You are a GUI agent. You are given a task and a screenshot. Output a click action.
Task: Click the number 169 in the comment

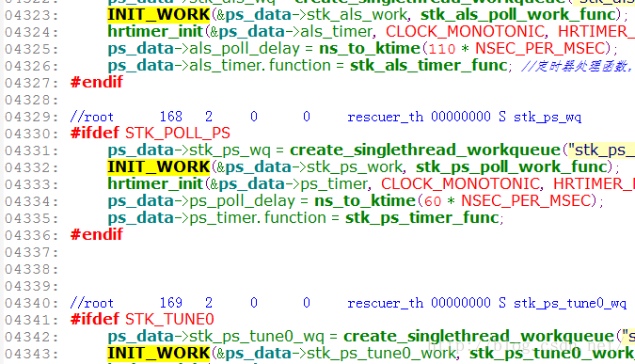tap(171, 303)
